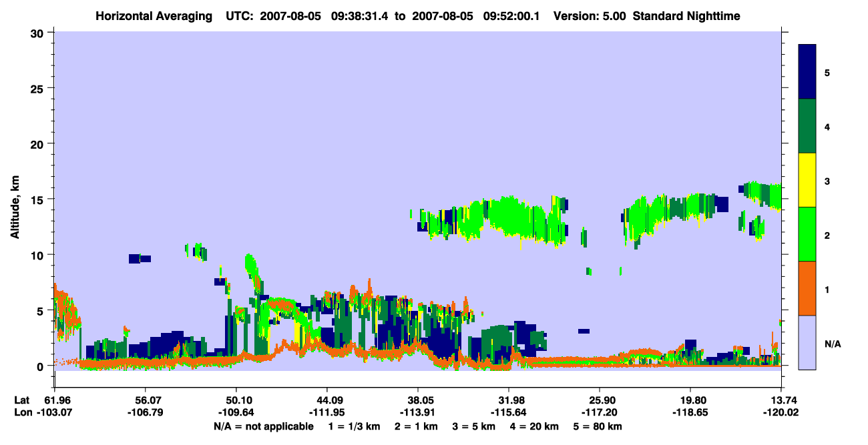
Task: Click the longitude value -113.91
Action: coord(418,413)
